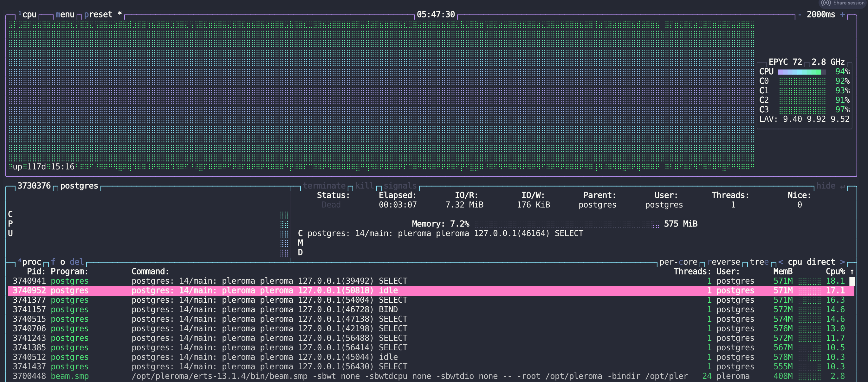
Task: Click the C3 core 97% value
Action: coord(842,109)
